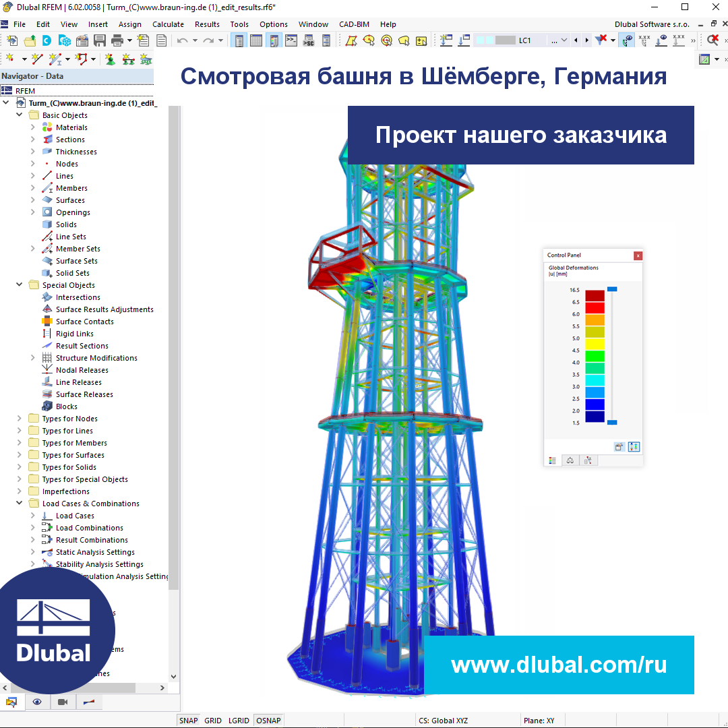Open the color scale options in Control Panel
This screenshot has width=728, height=728.
[x=634, y=446]
